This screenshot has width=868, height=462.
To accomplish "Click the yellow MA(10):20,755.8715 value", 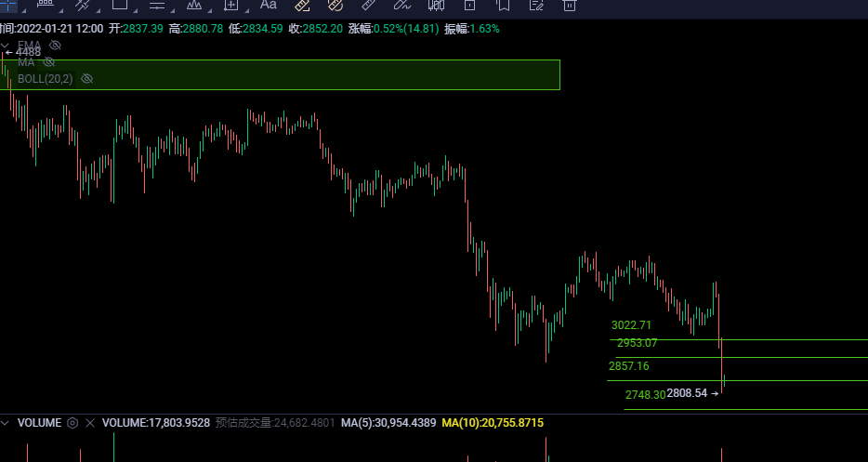I will [493, 423].
